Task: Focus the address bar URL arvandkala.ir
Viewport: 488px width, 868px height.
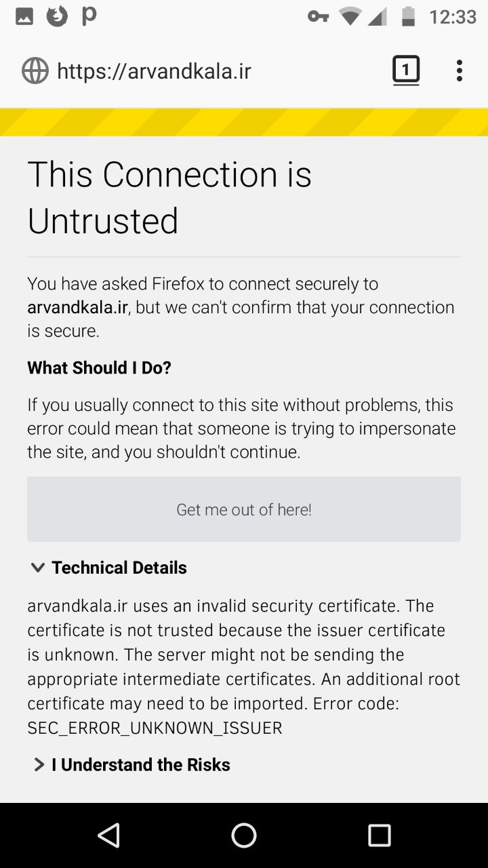Action: (x=154, y=71)
